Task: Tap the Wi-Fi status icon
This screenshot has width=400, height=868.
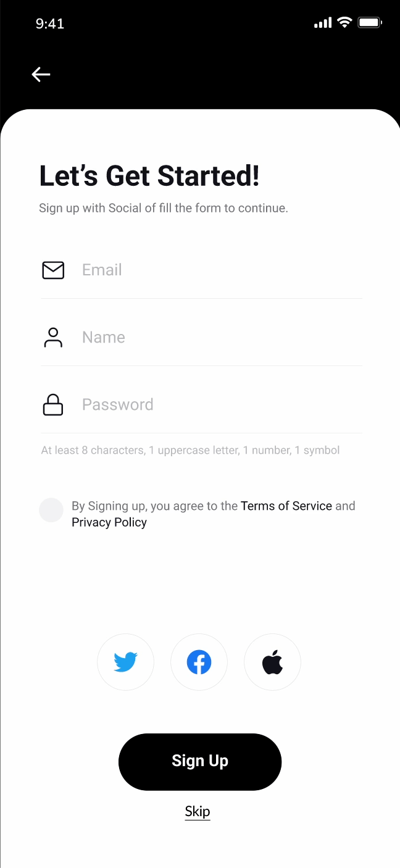Action: (x=344, y=23)
